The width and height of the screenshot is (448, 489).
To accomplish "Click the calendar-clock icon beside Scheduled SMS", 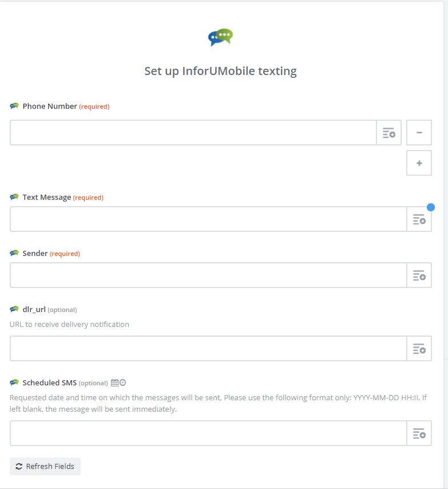I will [x=118, y=383].
